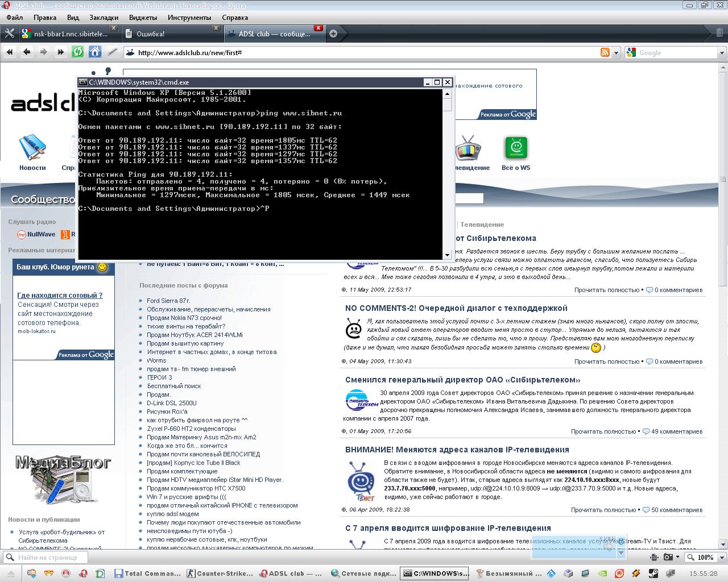Viewport: 728px width, 582px height.
Task: Switch to Counter-Strike in the taskbar
Action: coord(220,573)
